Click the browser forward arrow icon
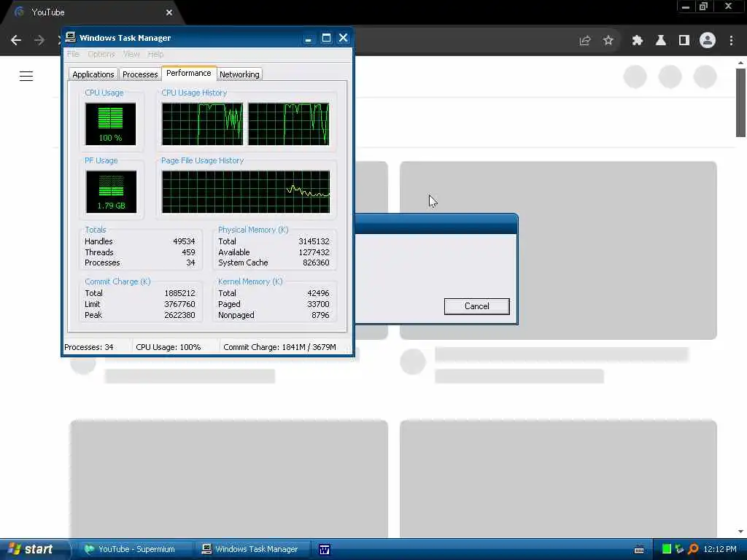The height and width of the screenshot is (560, 747). (x=39, y=41)
